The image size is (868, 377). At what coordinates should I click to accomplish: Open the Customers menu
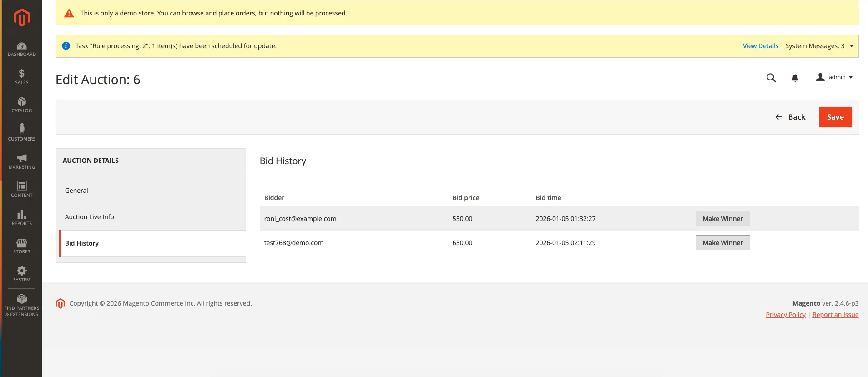tap(22, 133)
